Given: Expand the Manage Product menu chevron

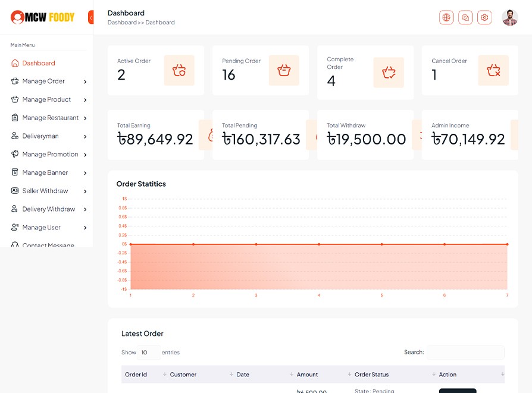Looking at the screenshot, I should coord(85,100).
